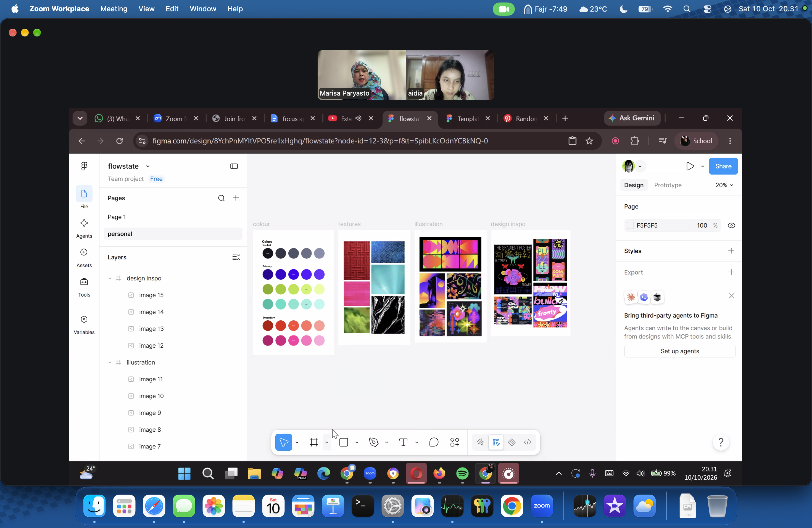Select the Comment tool
This screenshot has width=812, height=528.
434,442
